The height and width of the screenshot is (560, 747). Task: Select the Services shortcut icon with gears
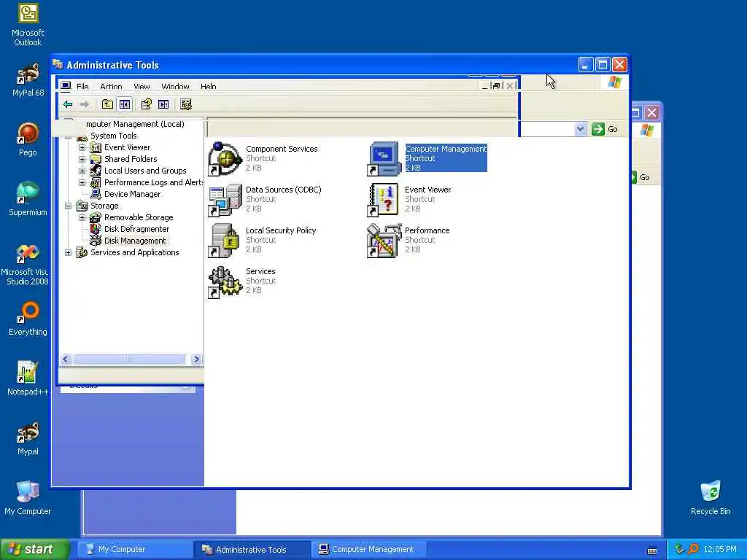(x=225, y=281)
